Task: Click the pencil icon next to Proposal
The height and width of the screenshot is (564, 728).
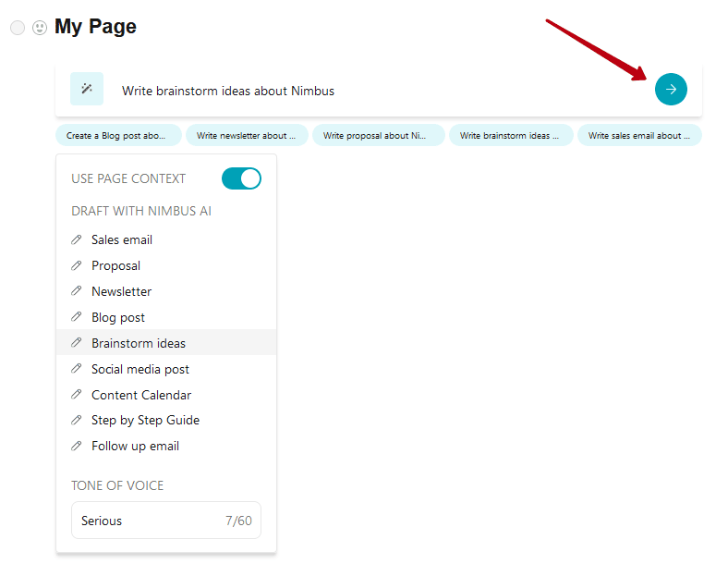Action: (x=76, y=265)
